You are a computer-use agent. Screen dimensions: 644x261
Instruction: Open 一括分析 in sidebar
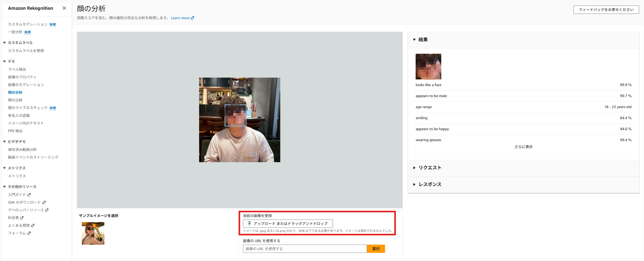point(15,32)
